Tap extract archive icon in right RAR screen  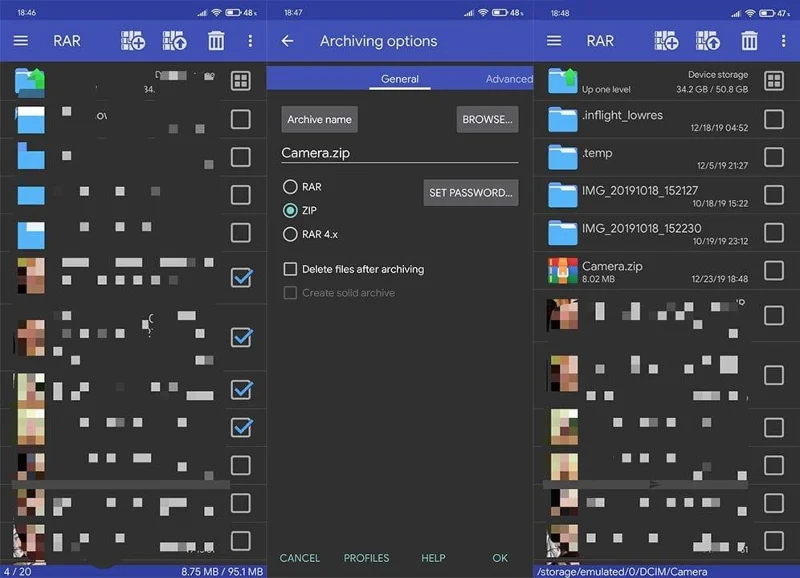point(708,41)
